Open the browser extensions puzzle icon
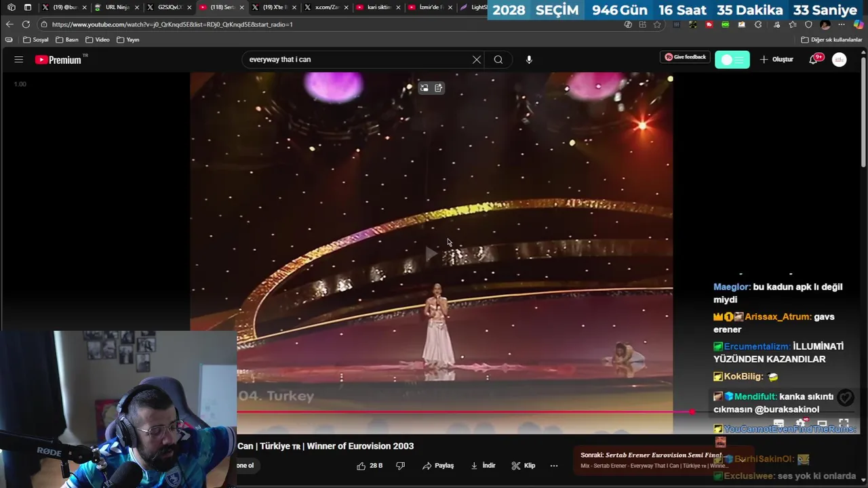This screenshot has width=868, height=488. [758, 24]
